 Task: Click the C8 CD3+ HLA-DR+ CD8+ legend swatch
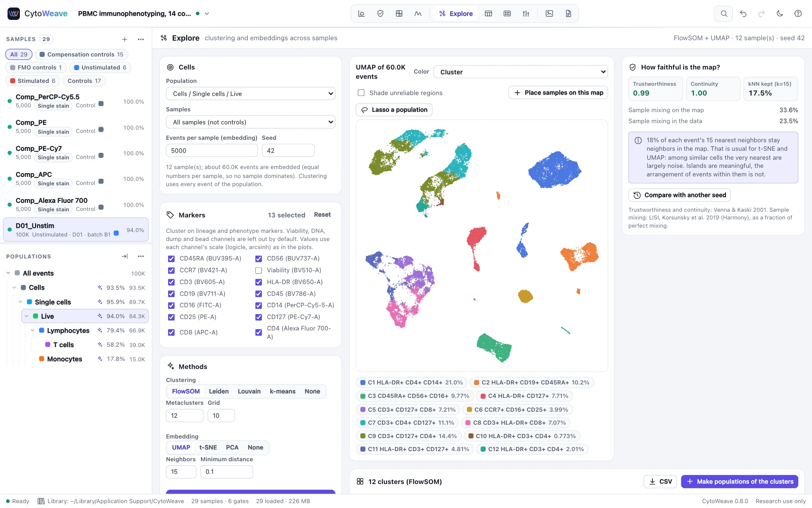(468, 423)
